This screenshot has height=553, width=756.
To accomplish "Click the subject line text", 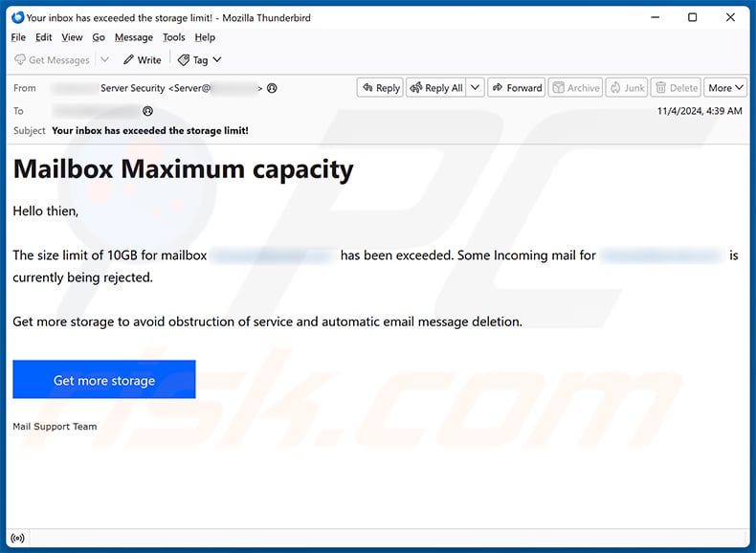I will (x=150, y=131).
